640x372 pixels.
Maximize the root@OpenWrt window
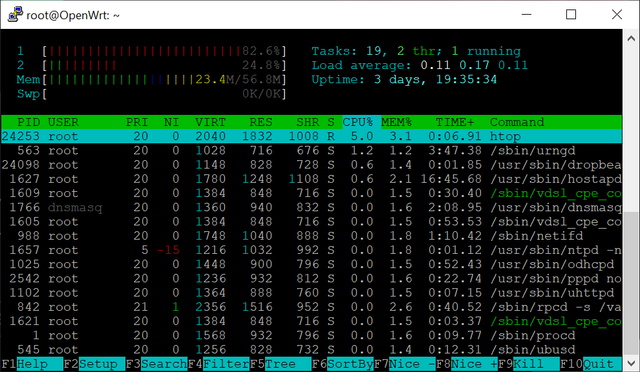(571, 14)
